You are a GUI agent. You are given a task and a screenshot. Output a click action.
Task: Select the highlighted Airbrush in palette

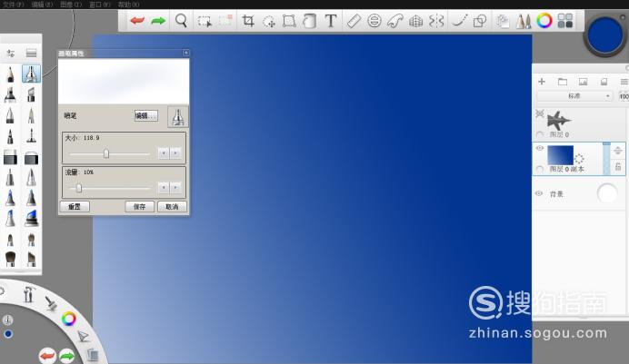31,74
